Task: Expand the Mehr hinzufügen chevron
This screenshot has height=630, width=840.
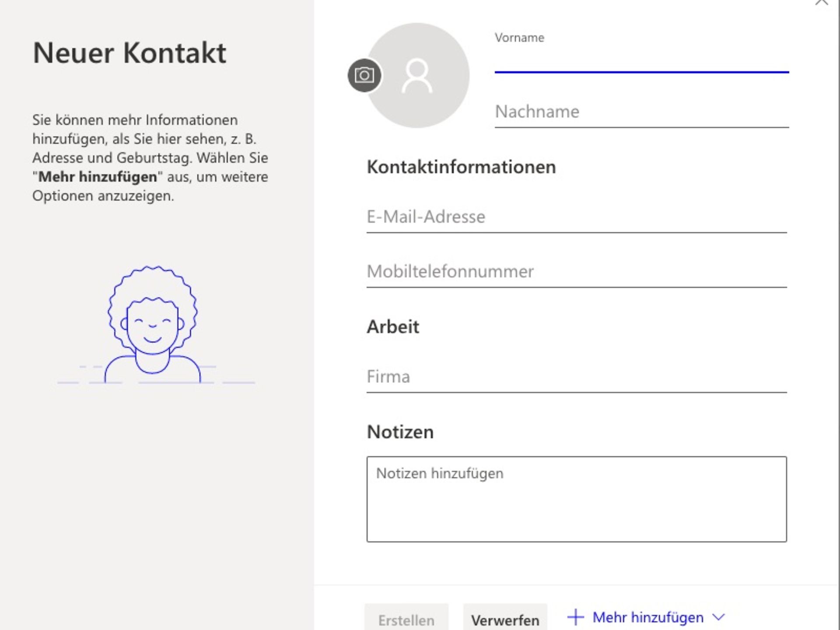Action: click(719, 618)
